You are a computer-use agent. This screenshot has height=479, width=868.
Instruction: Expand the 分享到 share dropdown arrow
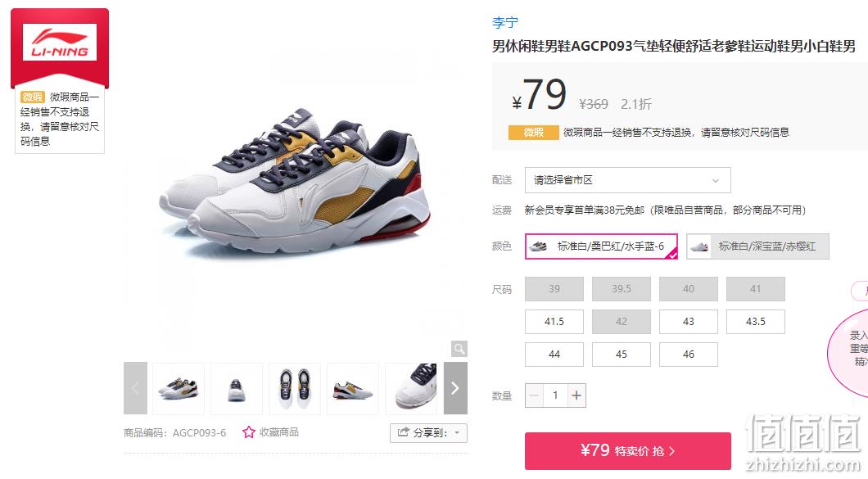point(457,432)
